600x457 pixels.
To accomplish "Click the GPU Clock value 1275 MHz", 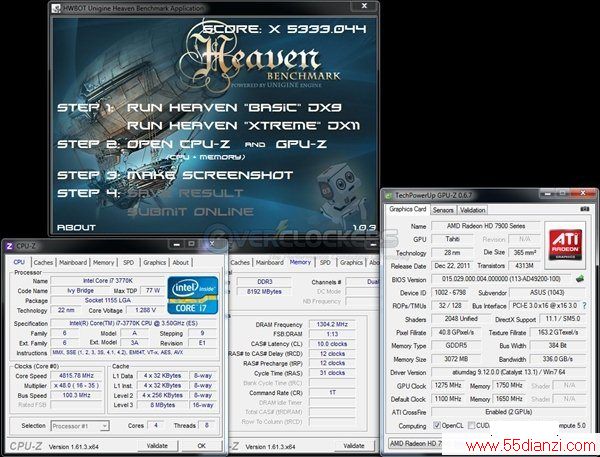I will pyautogui.click(x=447, y=385).
